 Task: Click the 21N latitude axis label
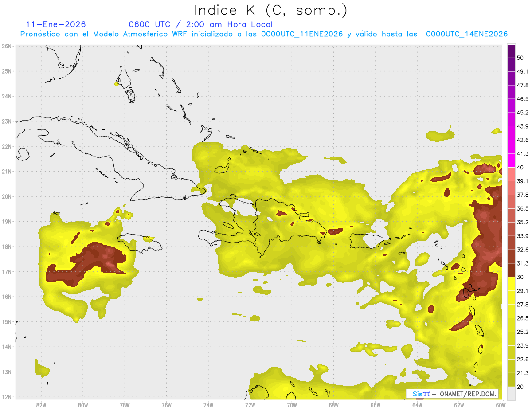tap(6, 172)
